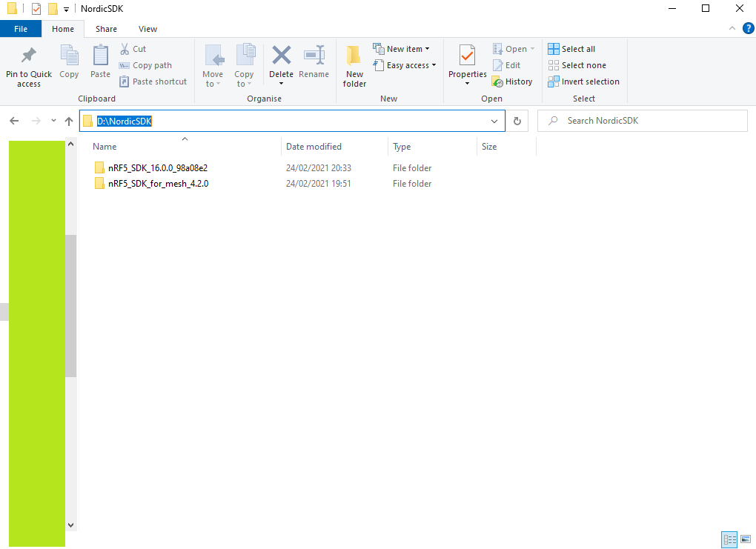Click Paste shortcut in ribbon
Image resolution: width=756 pixels, height=549 pixels.
click(x=153, y=81)
